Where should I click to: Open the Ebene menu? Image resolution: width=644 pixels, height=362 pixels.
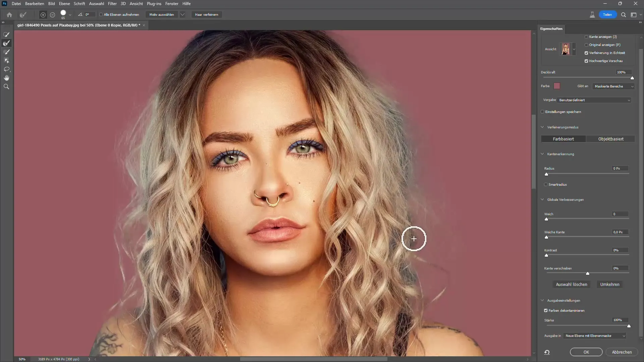tap(64, 4)
